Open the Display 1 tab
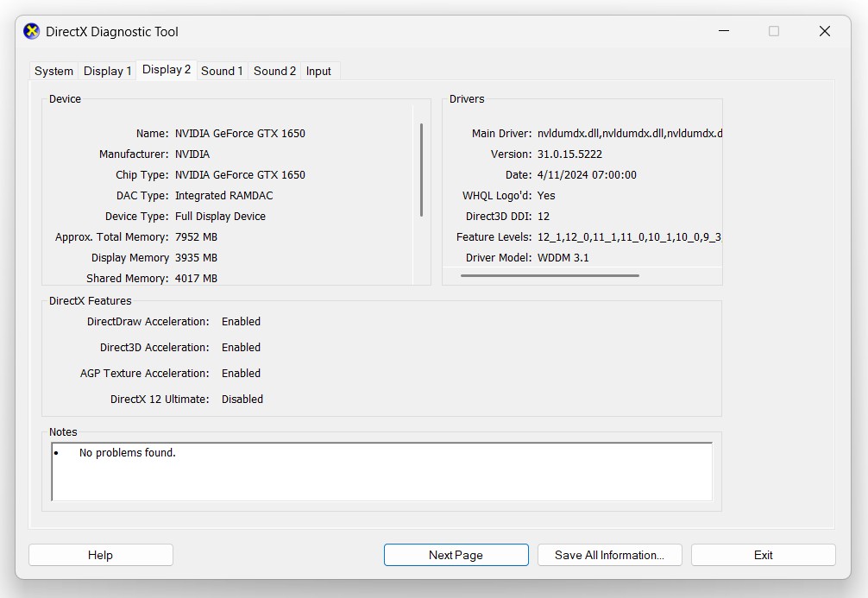This screenshot has height=598, width=868. tap(108, 72)
